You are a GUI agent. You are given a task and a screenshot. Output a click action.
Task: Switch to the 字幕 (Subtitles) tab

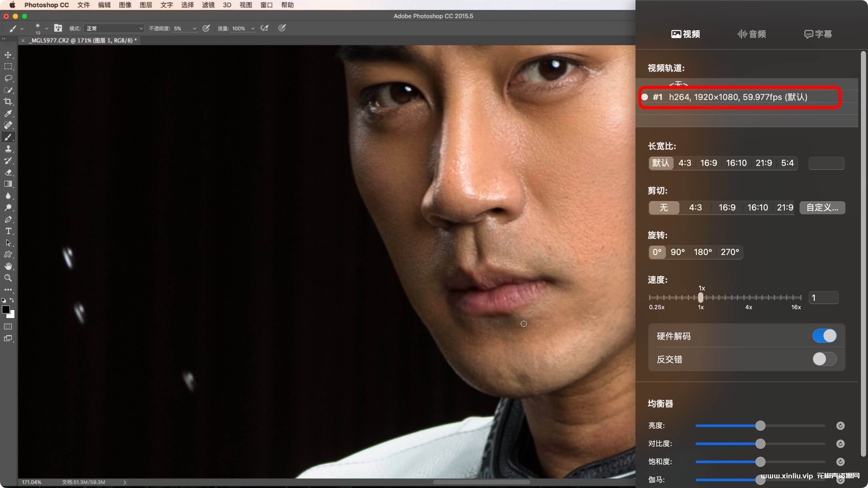point(818,34)
